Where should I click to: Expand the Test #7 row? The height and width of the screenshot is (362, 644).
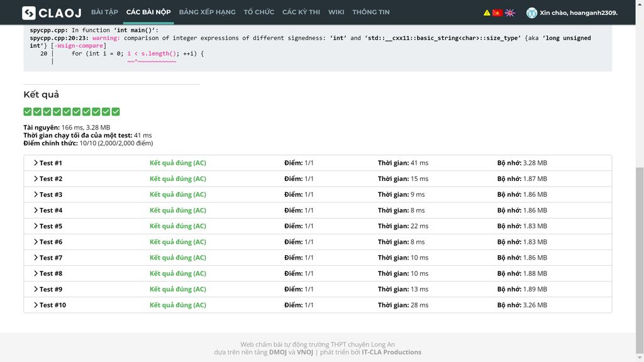pos(318,258)
